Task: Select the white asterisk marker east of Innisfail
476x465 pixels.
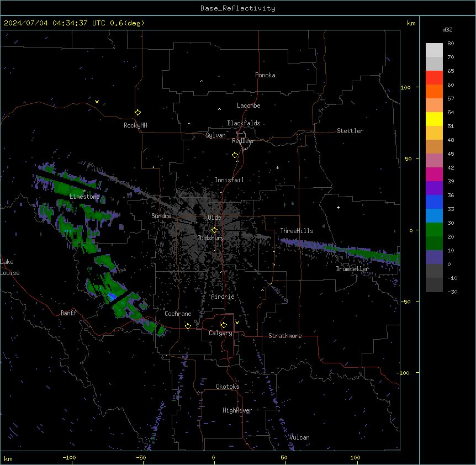Action: [x=277, y=167]
